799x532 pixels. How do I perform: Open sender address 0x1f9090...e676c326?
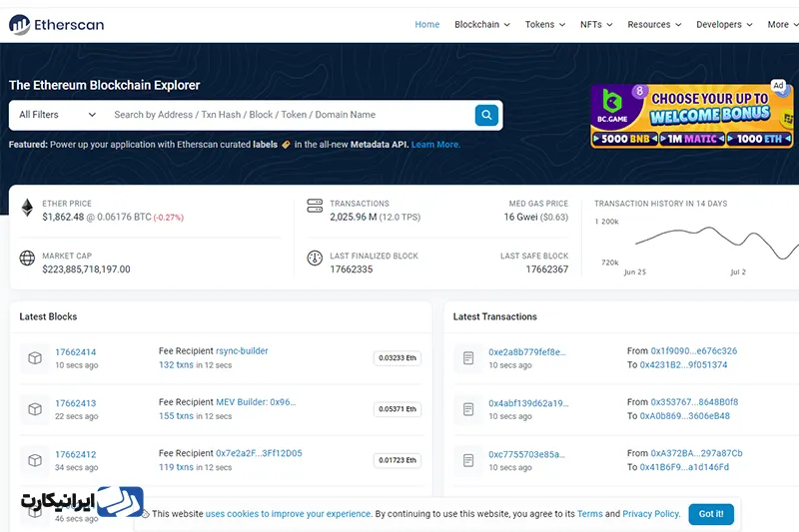(x=694, y=350)
